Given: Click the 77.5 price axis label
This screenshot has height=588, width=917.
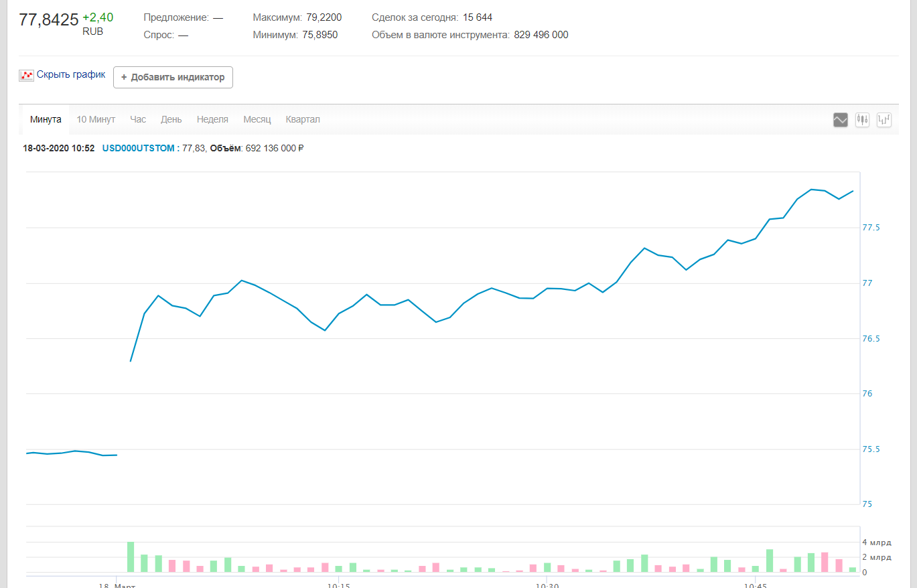Looking at the screenshot, I should click(x=871, y=228).
